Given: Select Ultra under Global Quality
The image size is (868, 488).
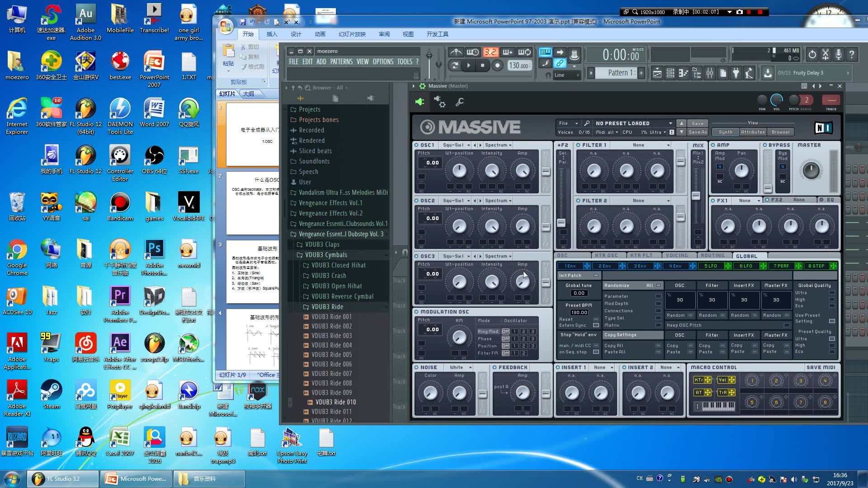Looking at the screenshot, I should point(832,293).
